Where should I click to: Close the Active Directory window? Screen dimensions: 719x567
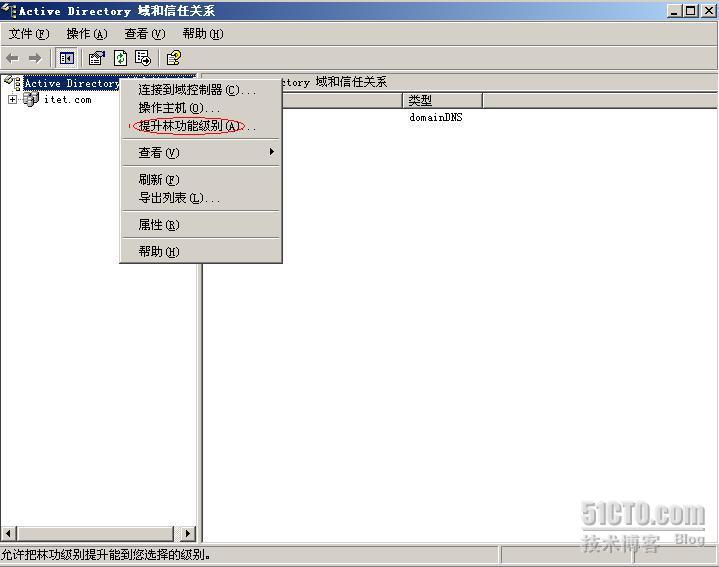(708, 11)
